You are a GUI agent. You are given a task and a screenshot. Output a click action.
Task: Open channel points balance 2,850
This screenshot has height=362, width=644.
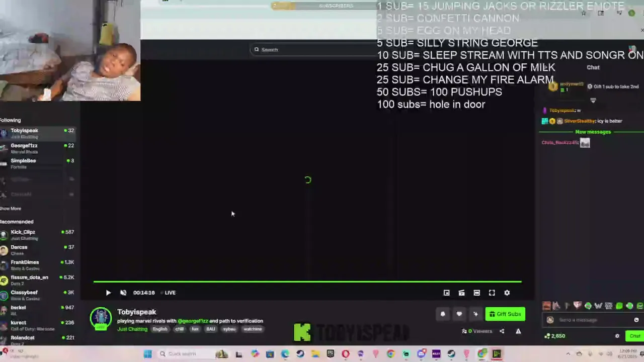pos(555,336)
